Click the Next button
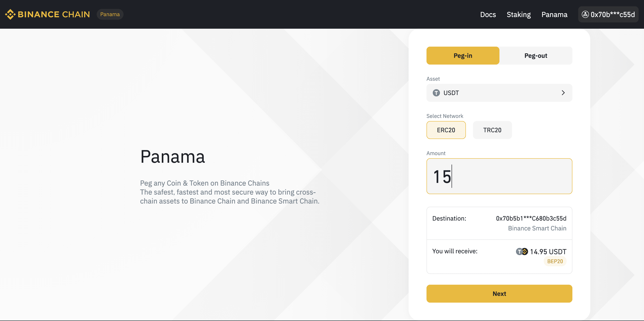The height and width of the screenshot is (321, 644). [499, 294]
